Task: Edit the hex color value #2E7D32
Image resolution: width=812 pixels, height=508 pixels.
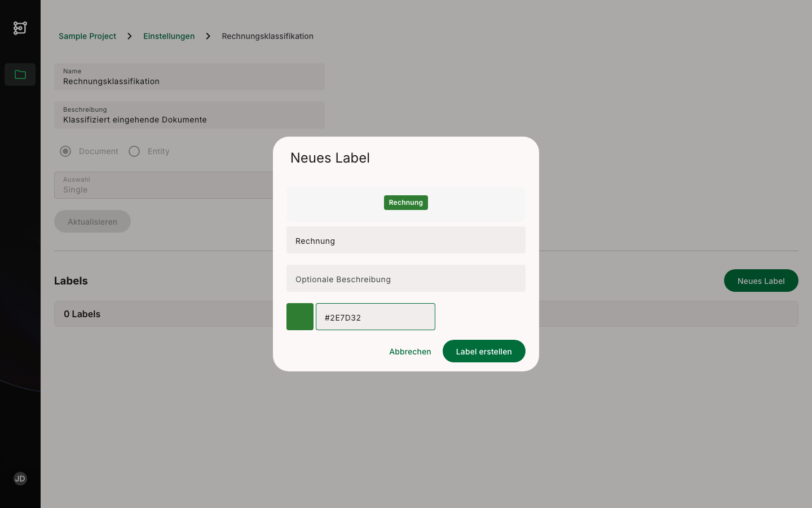Action: click(x=375, y=317)
